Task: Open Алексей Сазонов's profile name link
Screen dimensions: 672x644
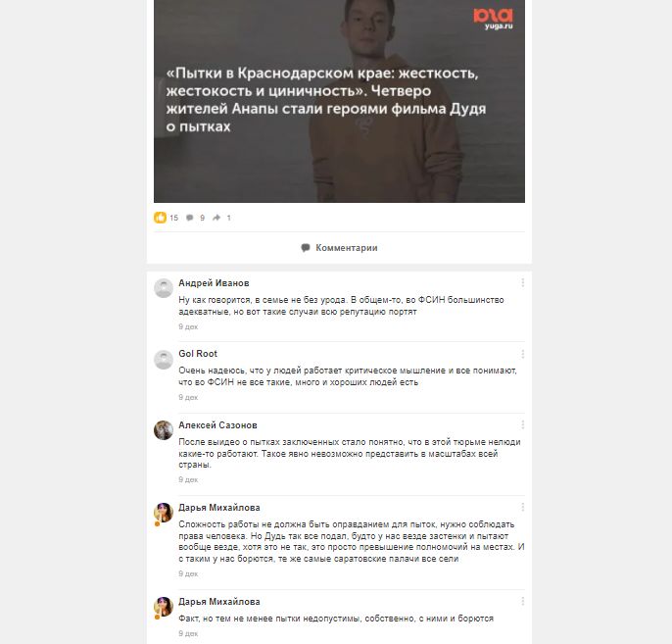Action: [x=217, y=425]
